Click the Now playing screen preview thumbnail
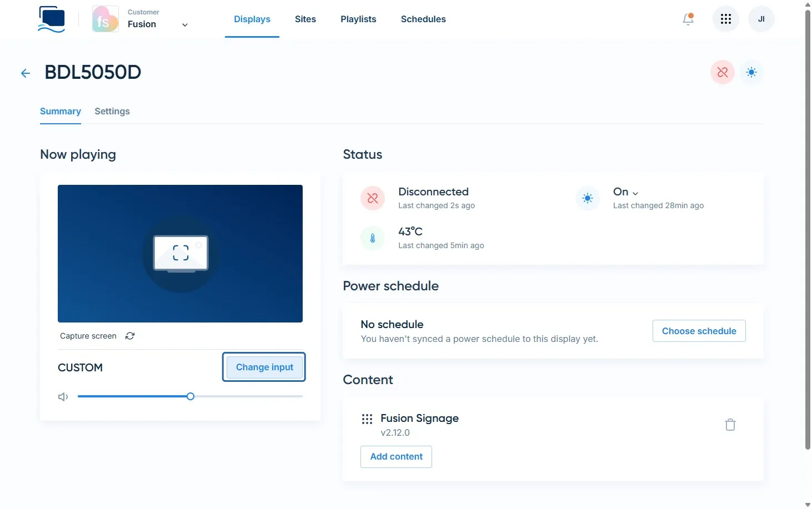This screenshot has width=812, height=509. (x=180, y=254)
